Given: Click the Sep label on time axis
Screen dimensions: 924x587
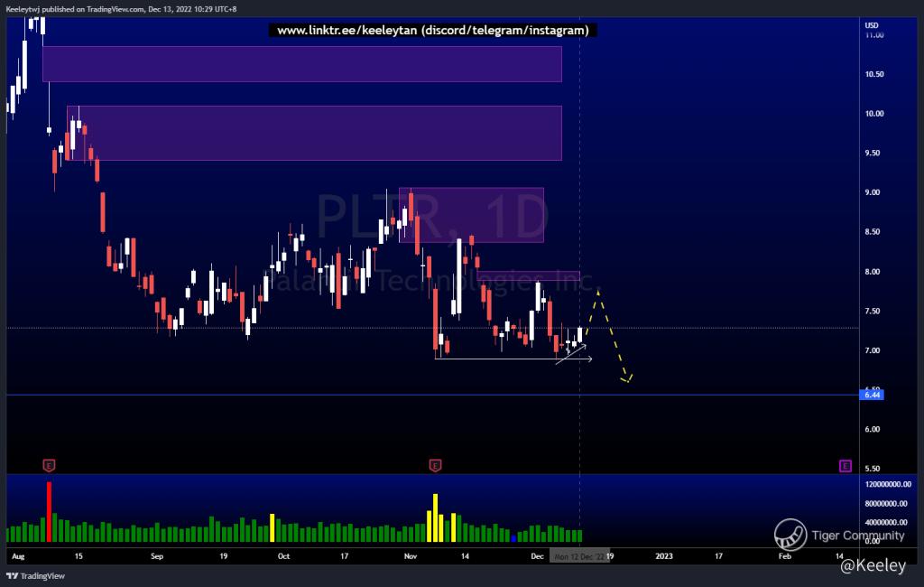Looking at the screenshot, I should pyautogui.click(x=157, y=556).
